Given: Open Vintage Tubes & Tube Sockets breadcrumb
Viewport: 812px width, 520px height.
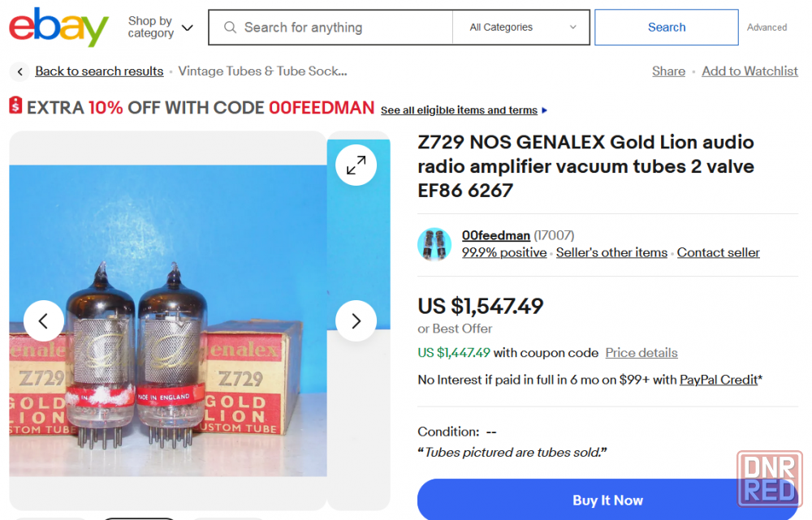Looking at the screenshot, I should [262, 71].
